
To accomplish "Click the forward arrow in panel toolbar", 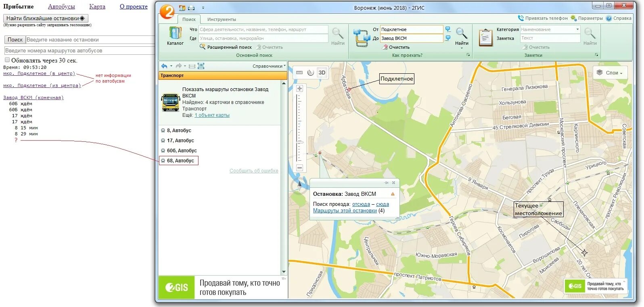I will pyautogui.click(x=178, y=66).
